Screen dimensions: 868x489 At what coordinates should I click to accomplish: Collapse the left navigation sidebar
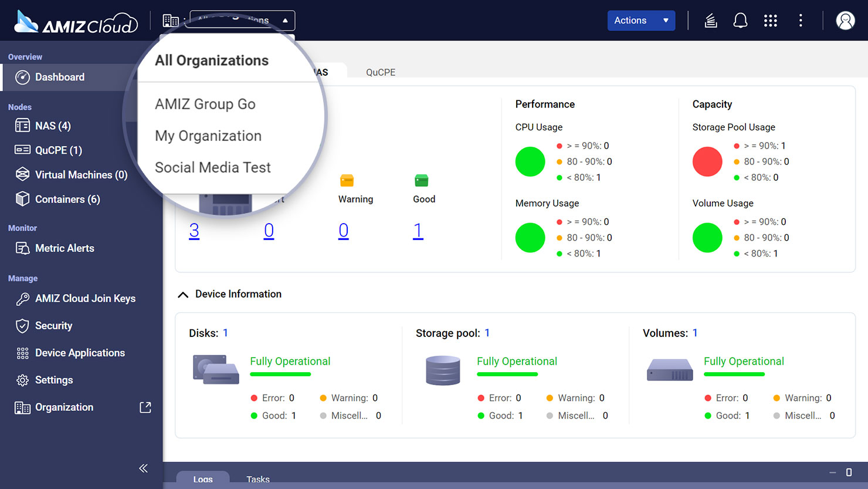143,468
